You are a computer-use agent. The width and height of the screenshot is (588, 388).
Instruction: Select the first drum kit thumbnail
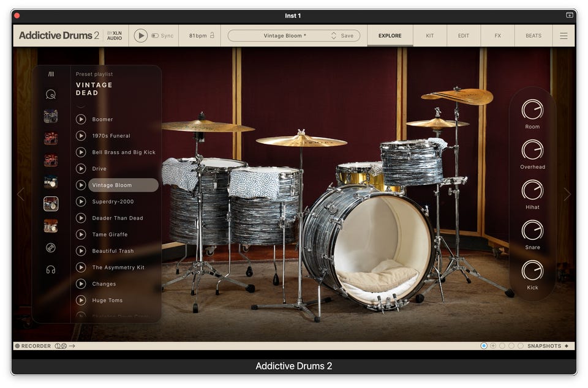click(51, 116)
